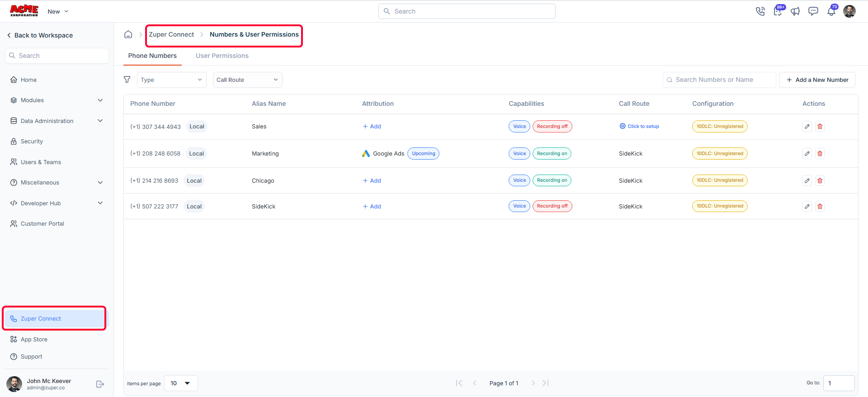Viewport: 868px width, 397px height.
Task: Click the filter funnel icon
Action: 127,80
